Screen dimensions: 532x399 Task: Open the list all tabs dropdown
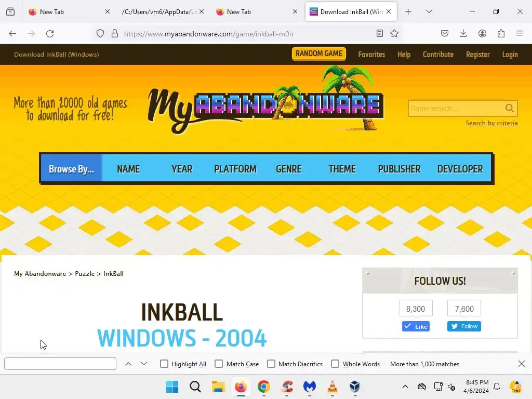[429, 11]
